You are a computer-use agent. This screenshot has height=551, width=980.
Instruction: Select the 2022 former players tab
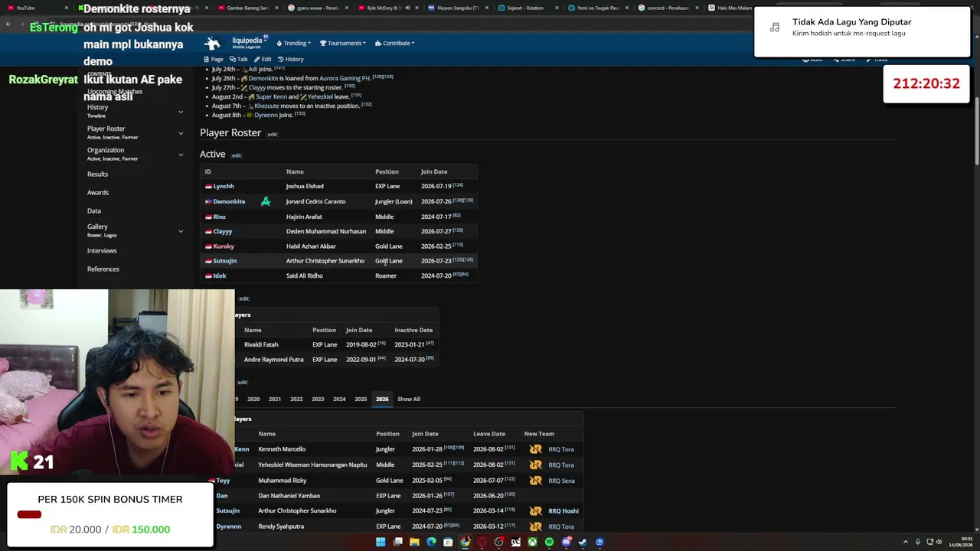296,399
